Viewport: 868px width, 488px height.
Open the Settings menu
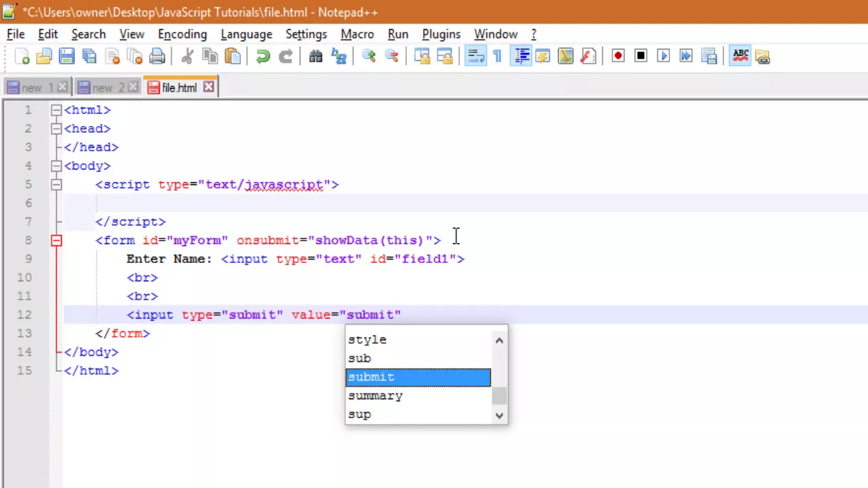point(306,34)
